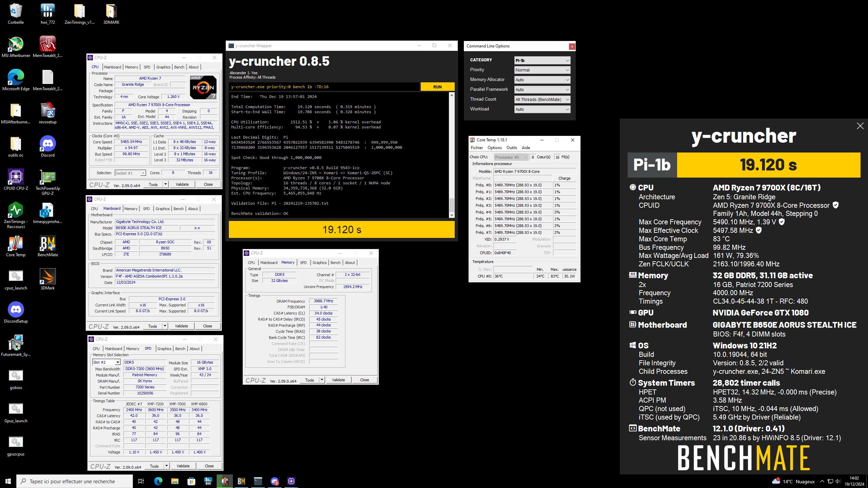Open the Parallel Framework dropdown
Image resolution: width=868 pixels, height=488 pixels.
542,89
